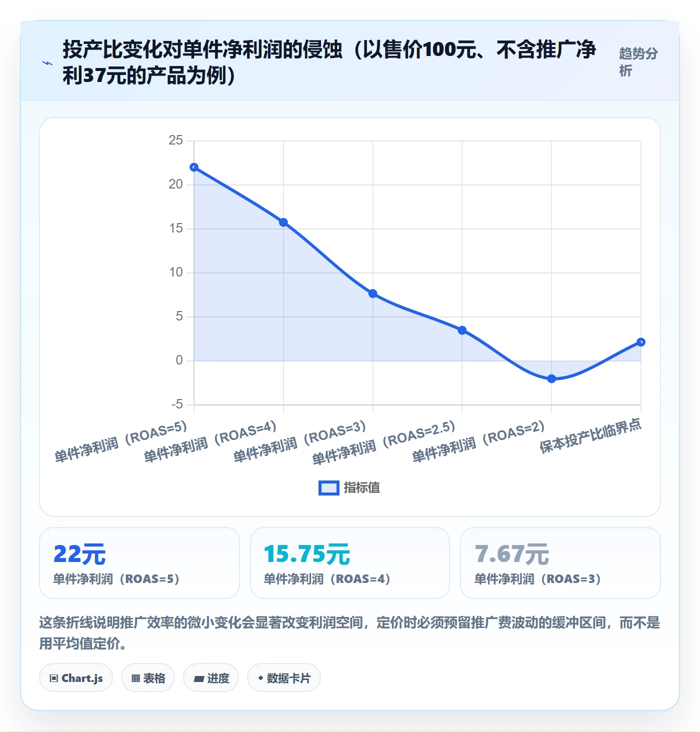Click the x-axis label 单件净利润（ROAS=2）
The width and height of the screenshot is (700, 732).
pyautogui.click(x=478, y=441)
